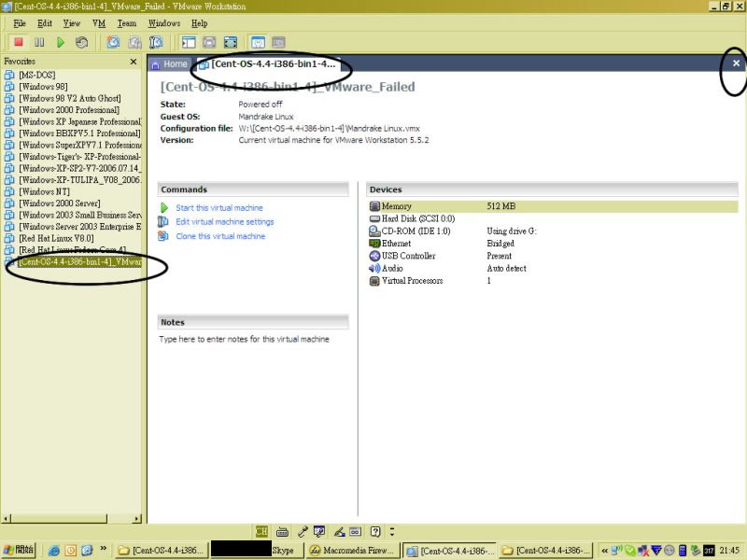The image size is (747, 560).
Task: Click the green Start this virtual machine icon
Action: coord(164,207)
